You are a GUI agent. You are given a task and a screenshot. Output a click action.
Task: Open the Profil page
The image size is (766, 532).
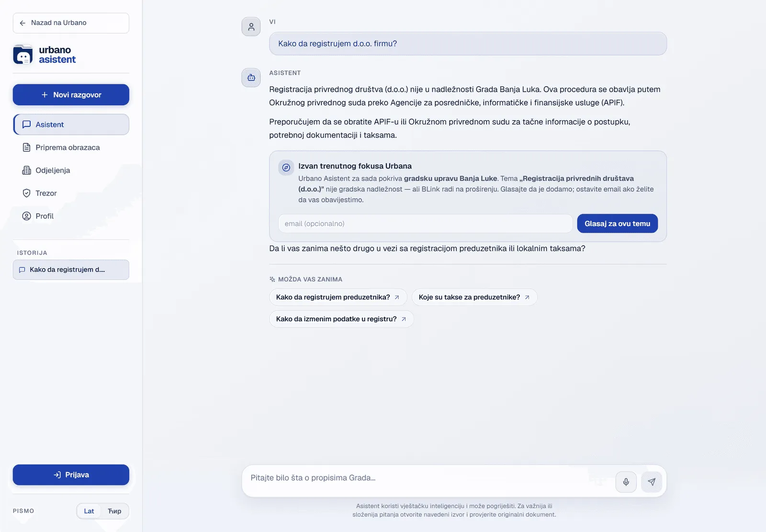point(71,216)
